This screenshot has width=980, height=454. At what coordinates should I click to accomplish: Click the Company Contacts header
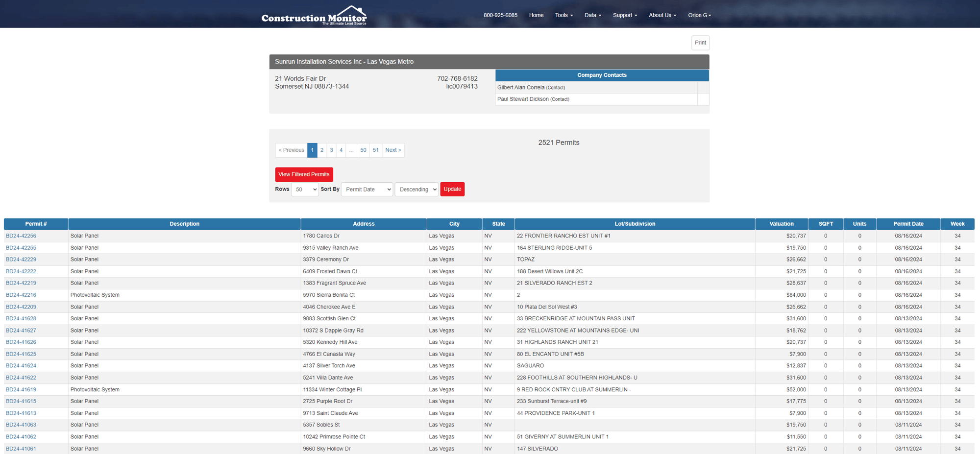tap(602, 75)
